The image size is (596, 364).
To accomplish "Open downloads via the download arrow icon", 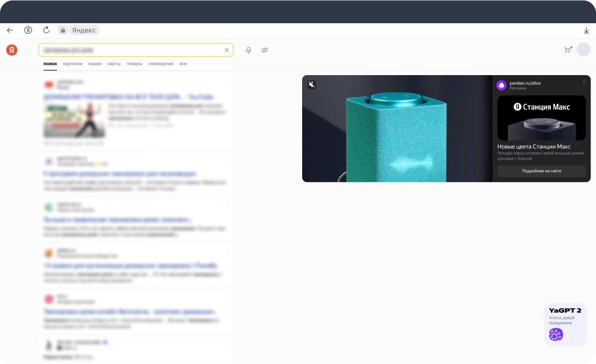I will (586, 30).
